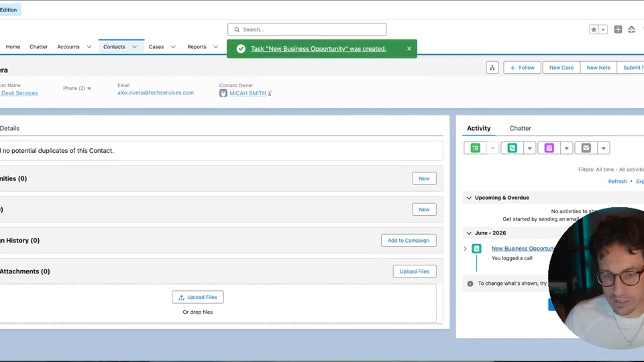The width and height of the screenshot is (644, 362).
Task: Click the contact owner avatar icon
Action: coord(223,93)
